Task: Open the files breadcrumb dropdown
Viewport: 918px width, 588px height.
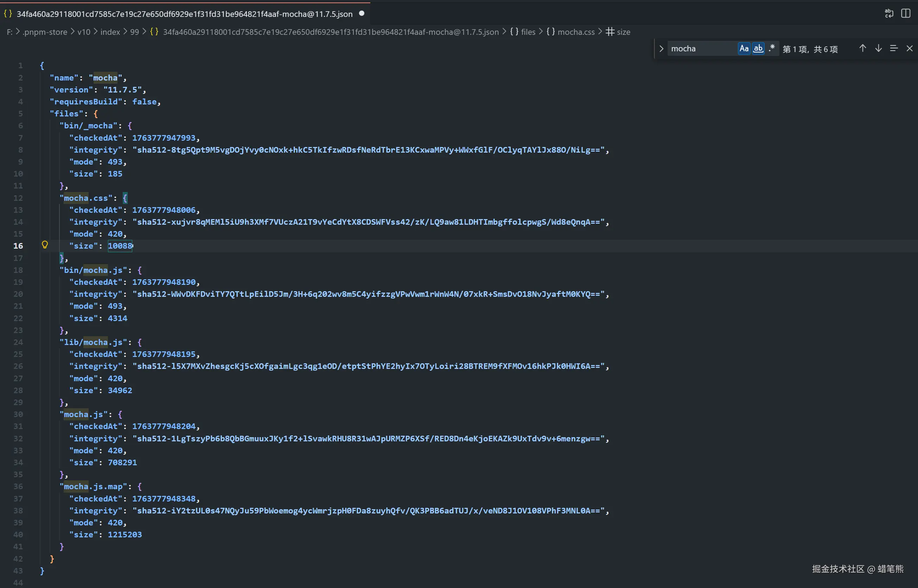Action: tap(528, 32)
